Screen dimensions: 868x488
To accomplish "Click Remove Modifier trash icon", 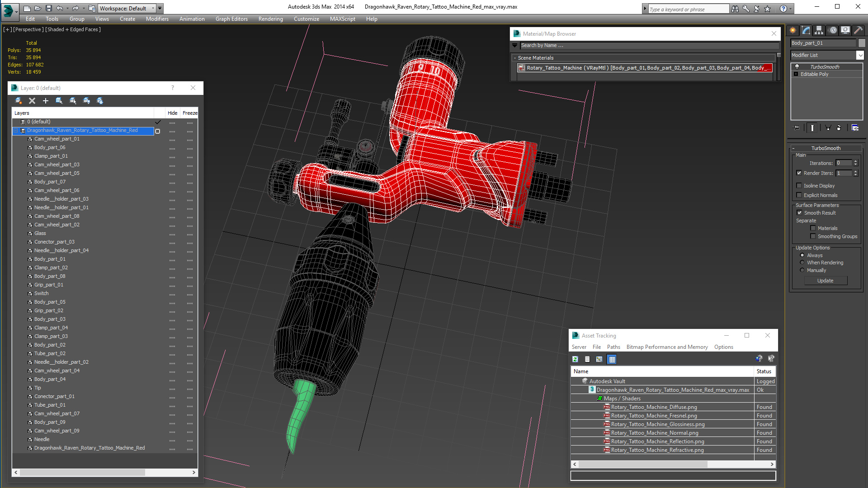I will coord(839,128).
